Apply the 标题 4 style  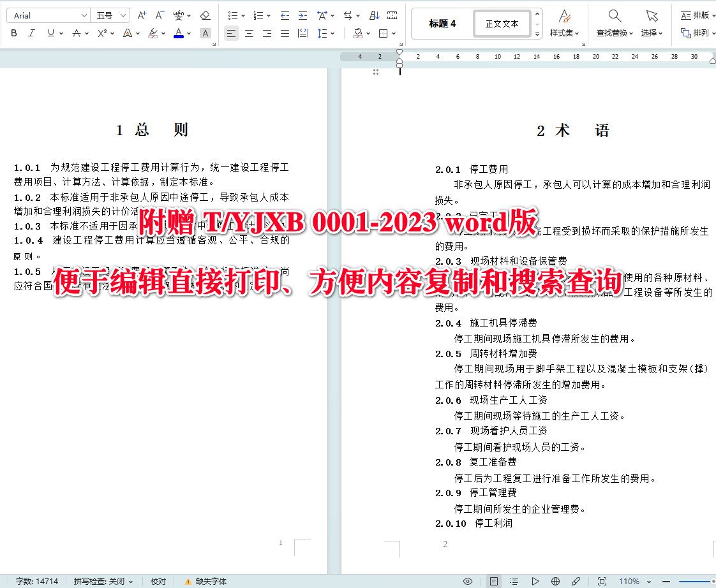[442, 24]
